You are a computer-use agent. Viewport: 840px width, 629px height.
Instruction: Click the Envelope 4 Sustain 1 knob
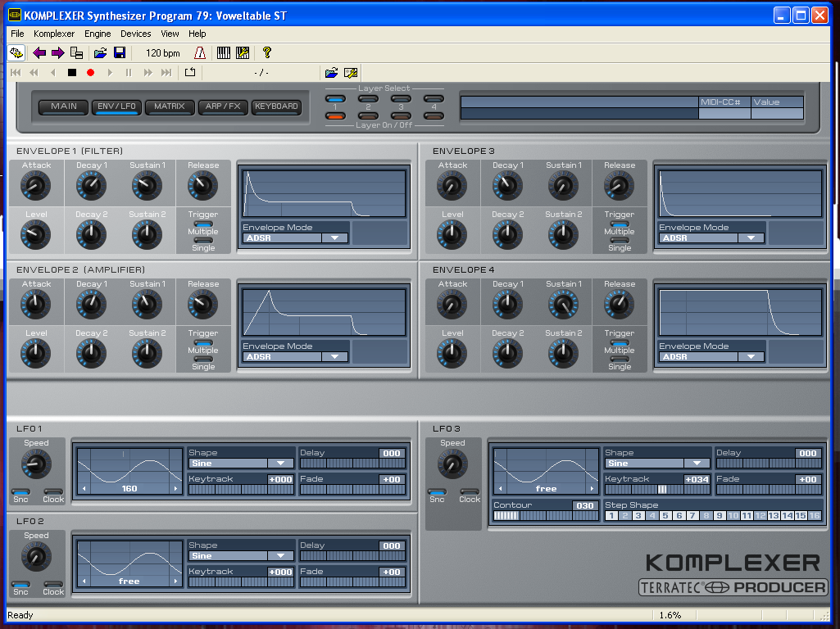(x=563, y=305)
